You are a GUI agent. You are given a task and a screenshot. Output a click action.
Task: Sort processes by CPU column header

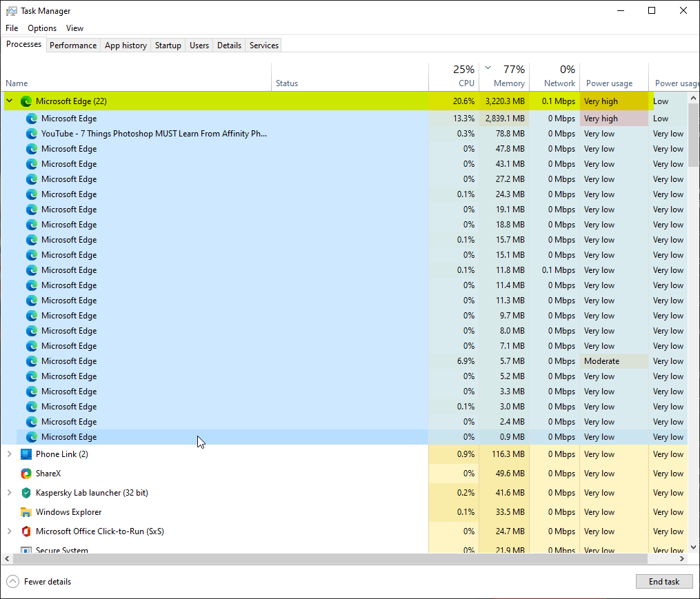pyautogui.click(x=454, y=77)
